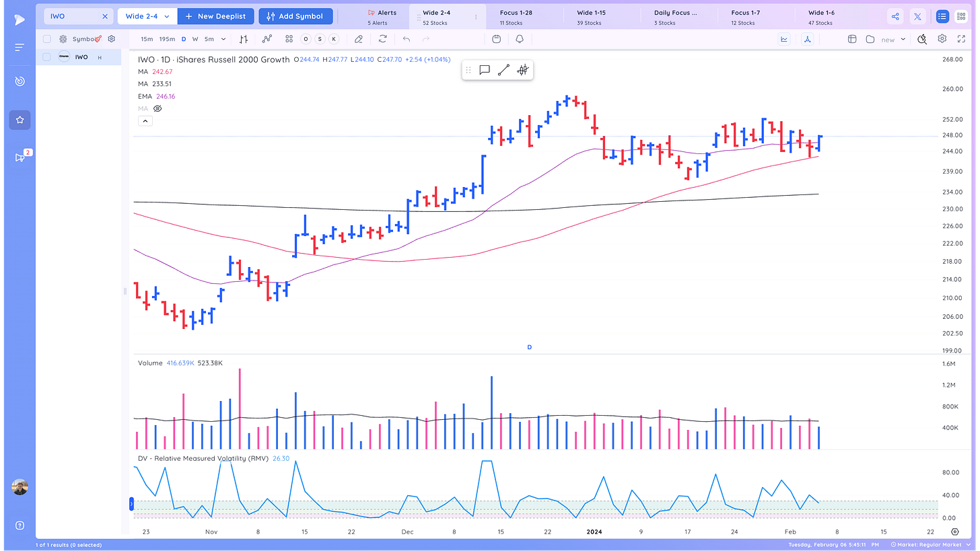Switch to the Wide 1-15 tab
The width and height of the screenshot is (980, 551).
[x=592, y=17]
